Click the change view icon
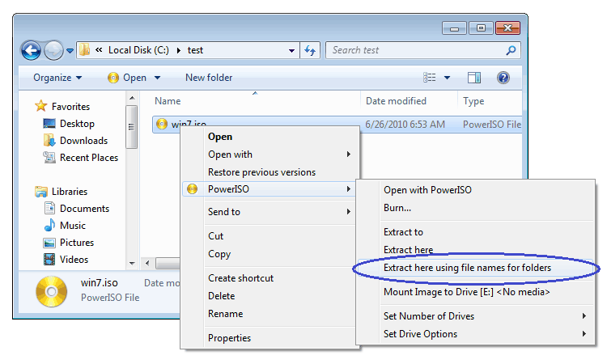Viewport: 607px width, 364px height. tap(429, 78)
